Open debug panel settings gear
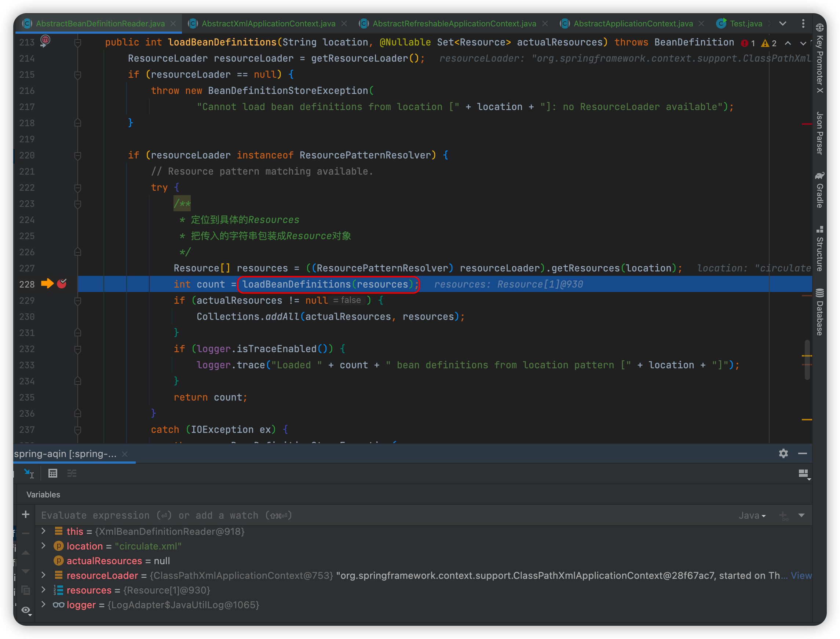The image size is (840, 639). click(x=783, y=453)
